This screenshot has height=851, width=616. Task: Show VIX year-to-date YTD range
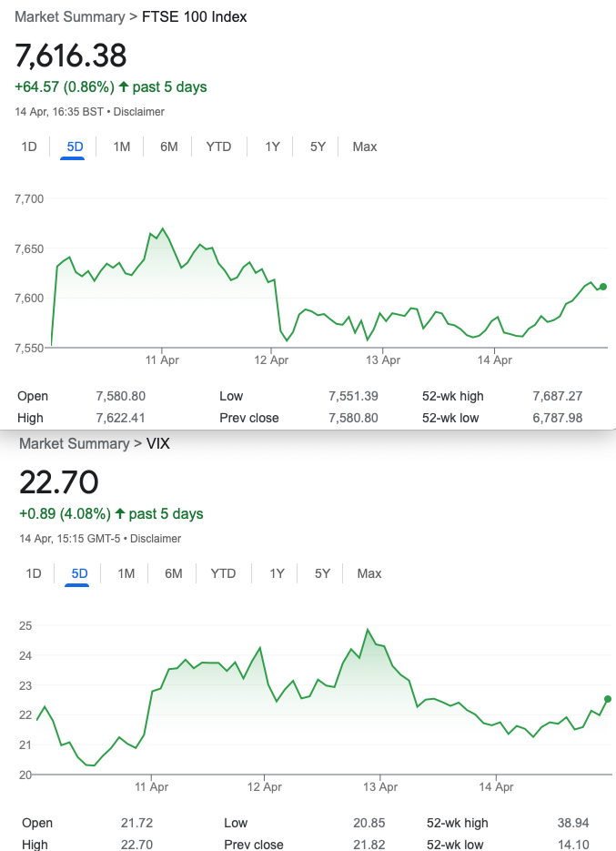tap(223, 573)
